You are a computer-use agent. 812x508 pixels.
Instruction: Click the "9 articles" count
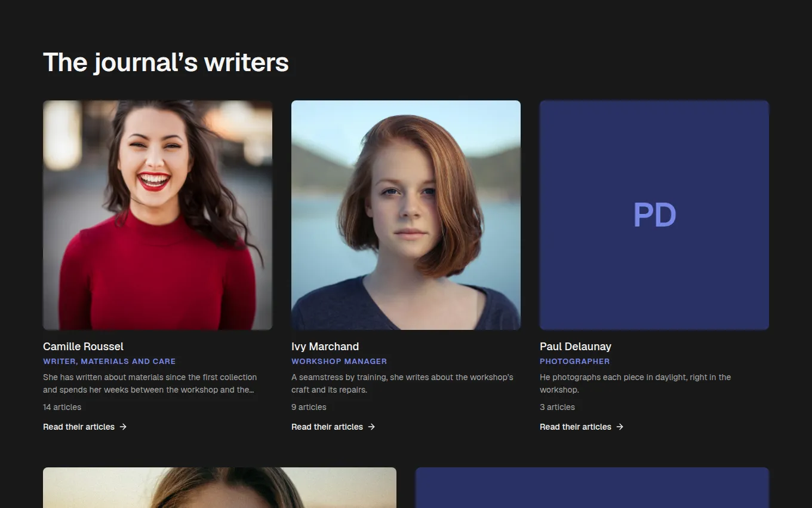(x=309, y=407)
